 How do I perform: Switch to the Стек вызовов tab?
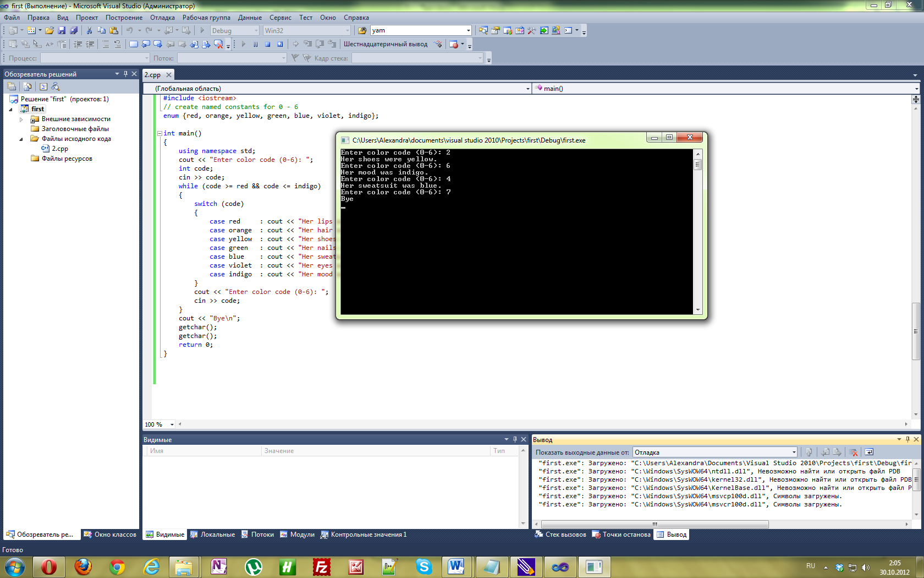[x=560, y=535]
